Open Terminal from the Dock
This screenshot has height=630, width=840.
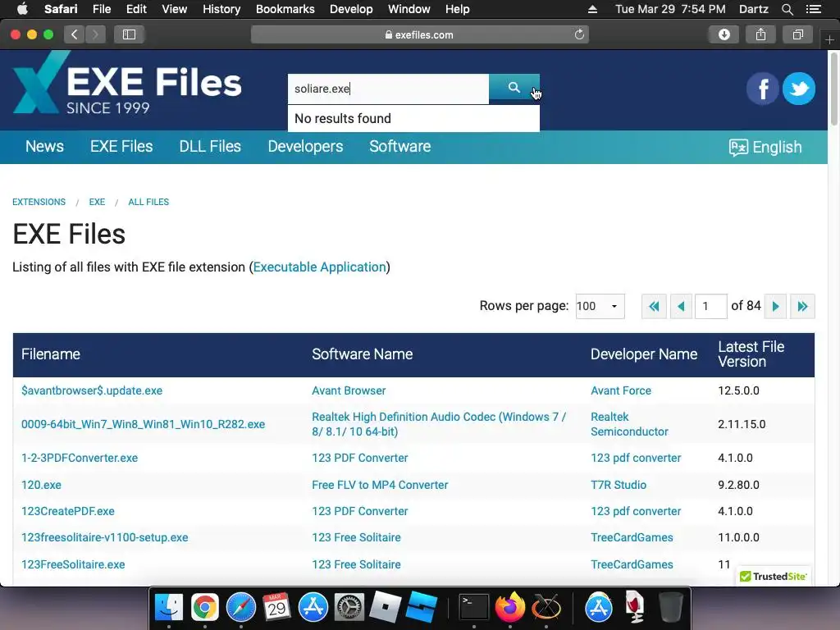[x=474, y=608]
